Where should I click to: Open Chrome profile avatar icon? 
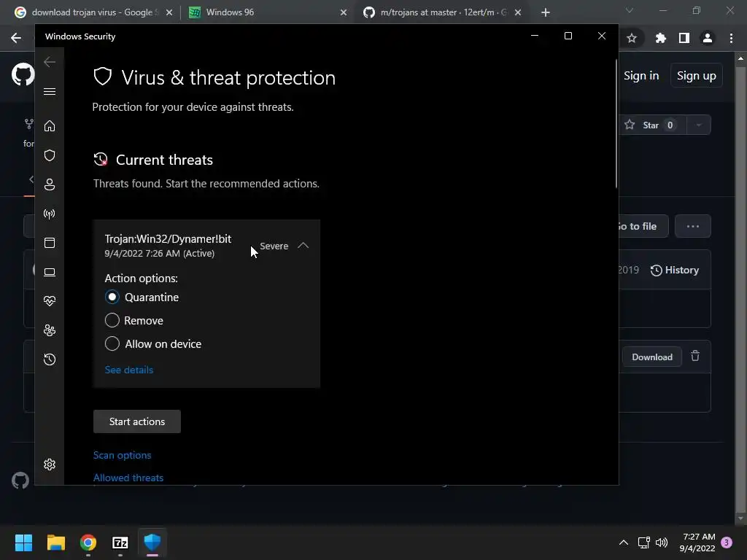click(708, 38)
